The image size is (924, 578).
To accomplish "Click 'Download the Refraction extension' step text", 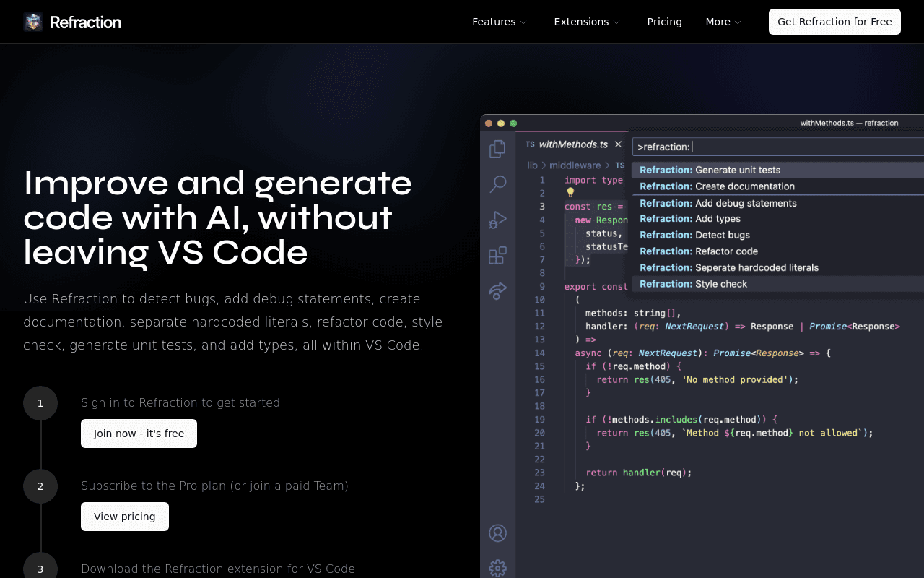I will coord(218,569).
